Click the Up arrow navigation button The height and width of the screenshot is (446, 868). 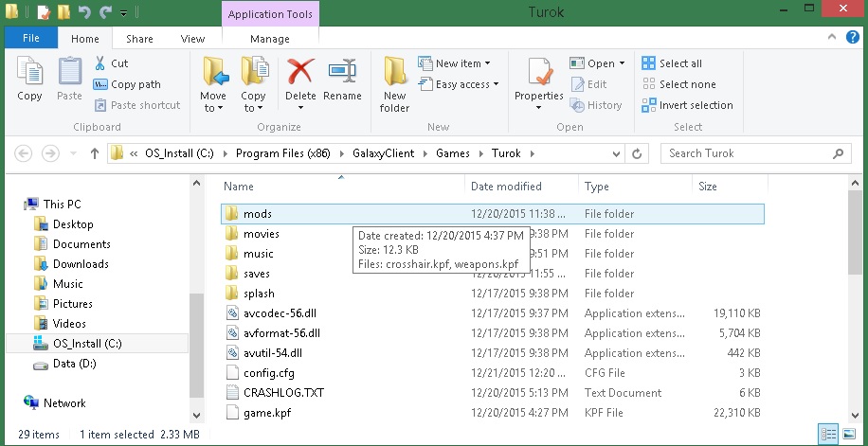94,153
